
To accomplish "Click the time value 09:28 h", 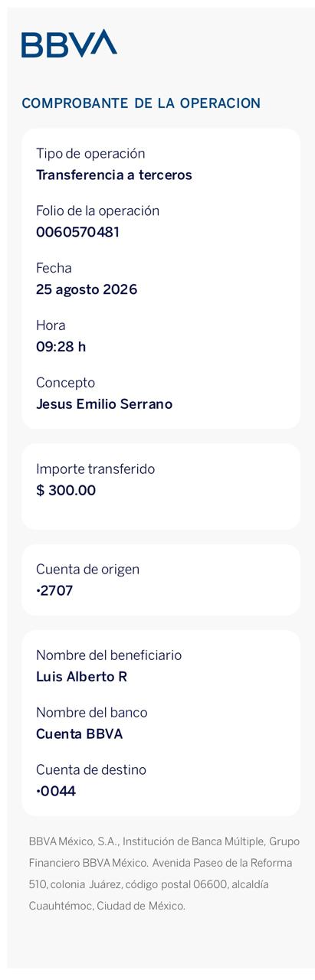I will point(61,347).
